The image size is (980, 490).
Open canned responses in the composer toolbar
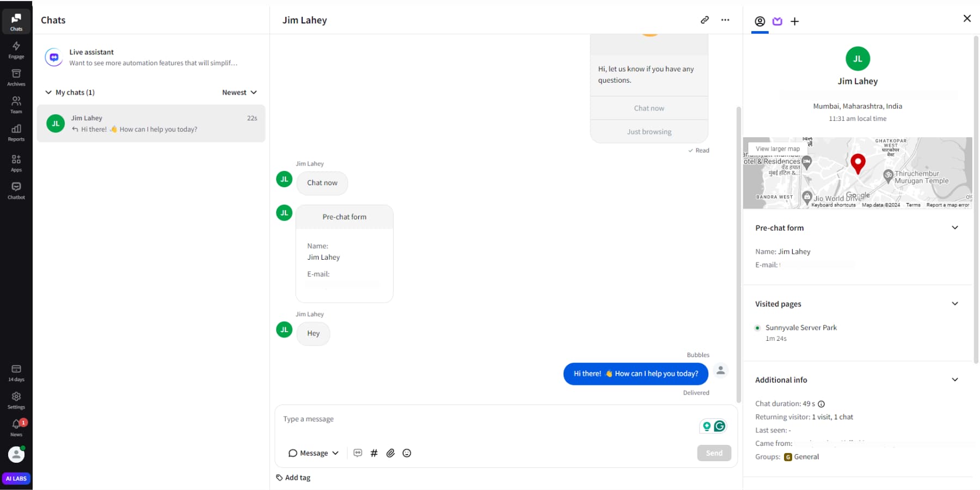[358, 452]
